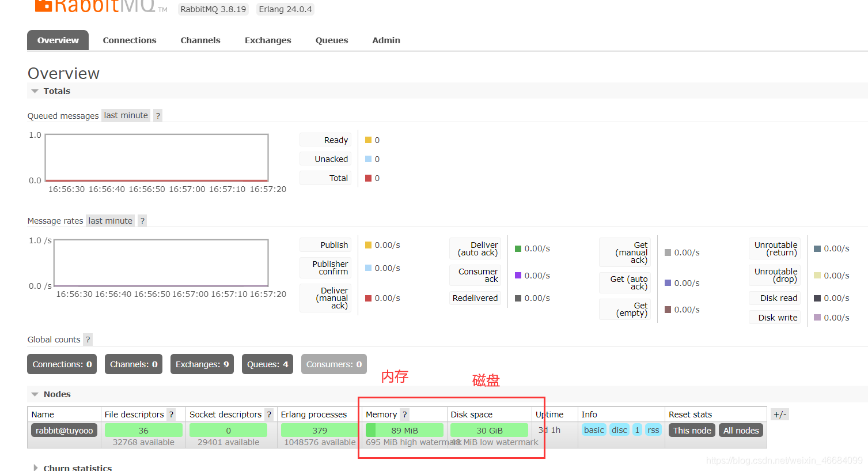Click the rss info tag

[653, 430]
